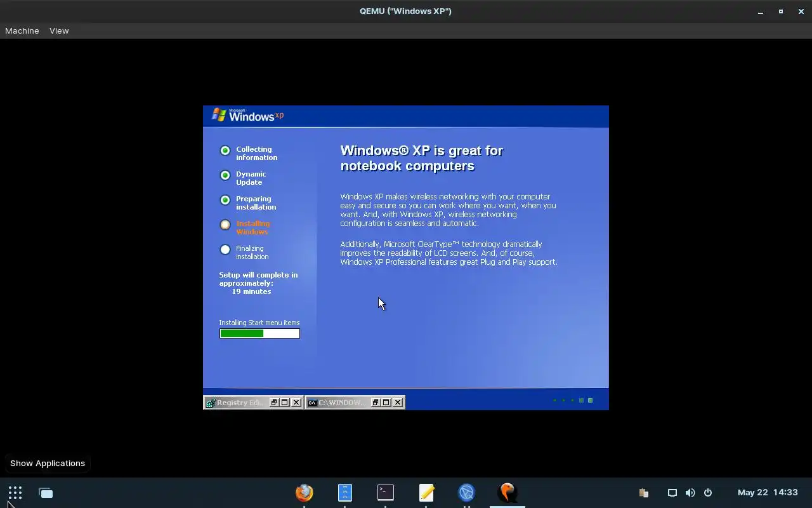Maximize the minimized Registry Editor window

[x=285, y=403]
